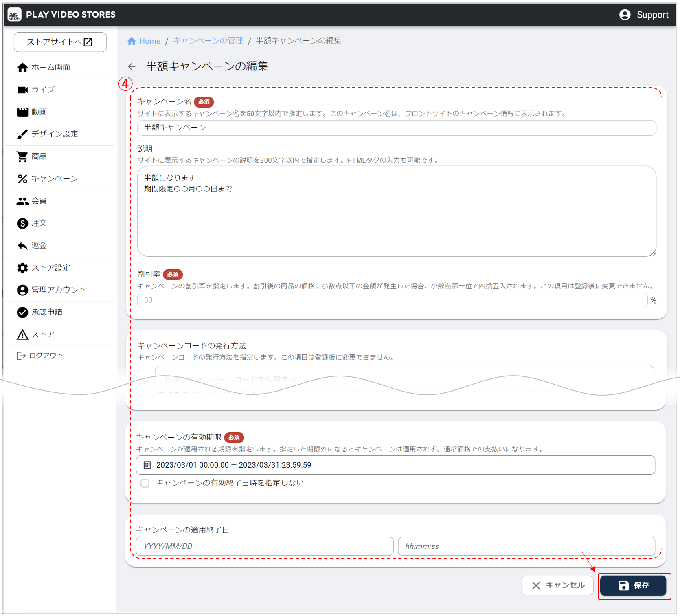The width and height of the screenshot is (680, 616).
Task: Open the hh:mm:ss end time picker
Action: (x=526, y=546)
